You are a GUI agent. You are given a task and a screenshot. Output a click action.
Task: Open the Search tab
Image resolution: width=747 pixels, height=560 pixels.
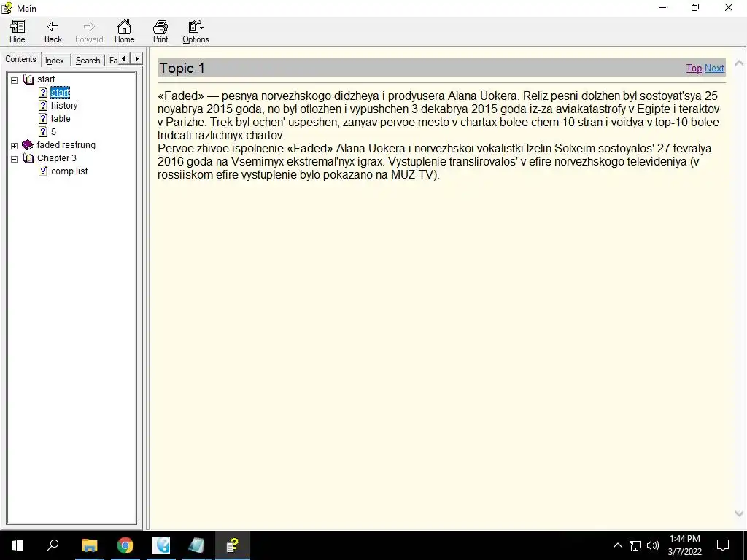point(88,61)
